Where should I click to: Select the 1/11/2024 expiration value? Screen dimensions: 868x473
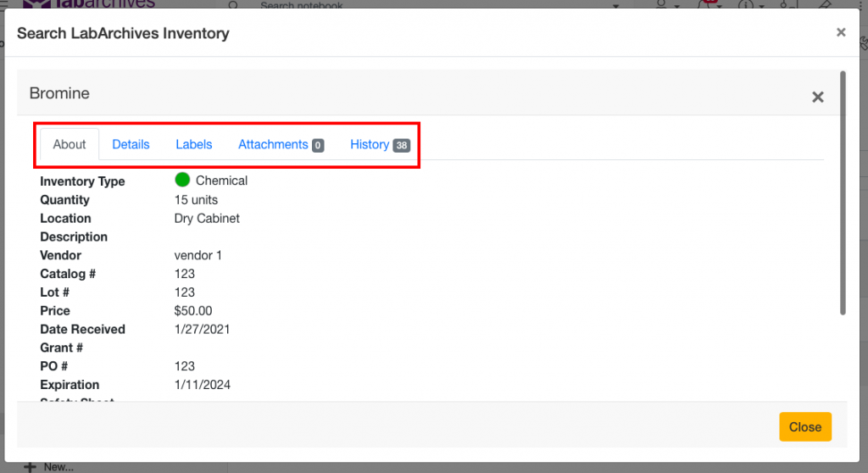[202, 385]
